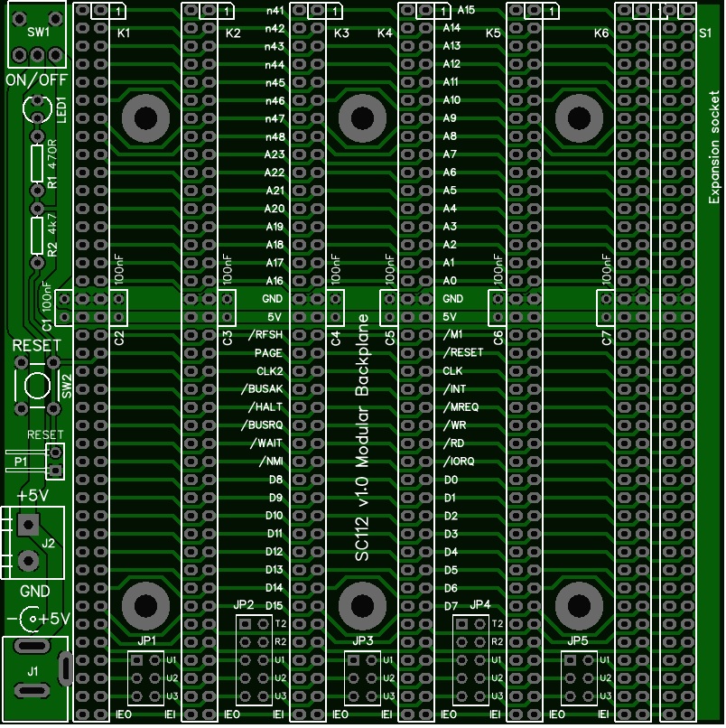The image size is (726, 728).
Task: Select the R1 470R resistor label
Action: pyautogui.click(x=52, y=163)
